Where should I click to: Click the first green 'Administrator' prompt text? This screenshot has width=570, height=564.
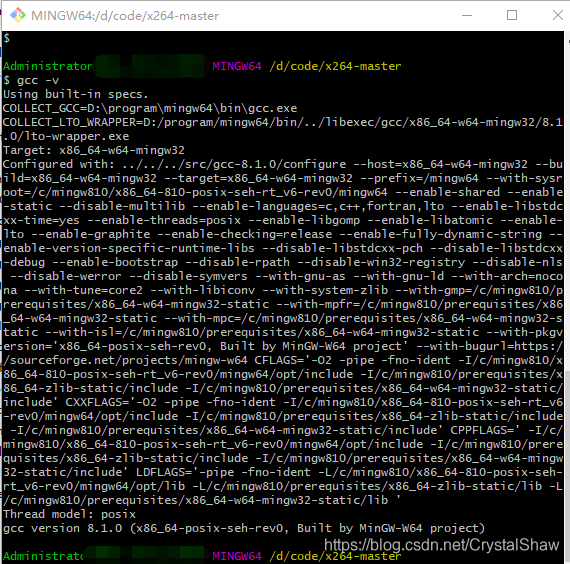(x=48, y=66)
